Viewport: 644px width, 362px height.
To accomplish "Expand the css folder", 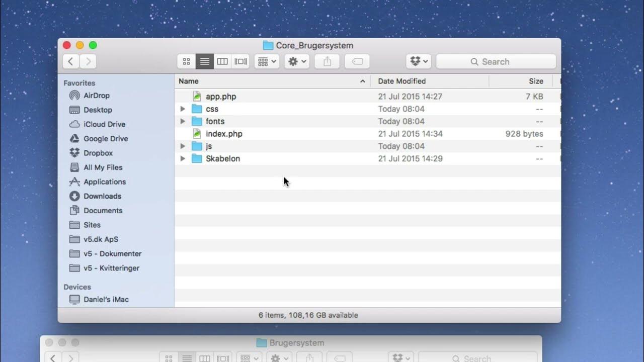I will click(183, 109).
